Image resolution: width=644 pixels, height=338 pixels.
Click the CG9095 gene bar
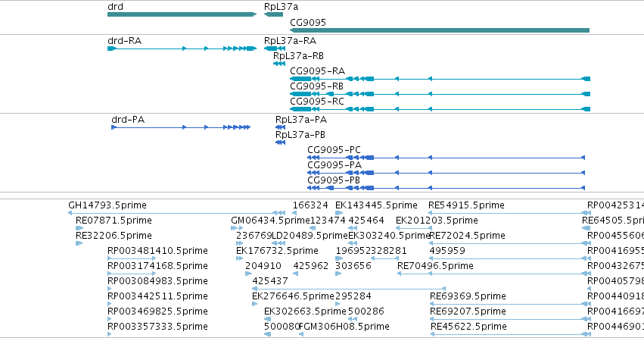pos(440,30)
